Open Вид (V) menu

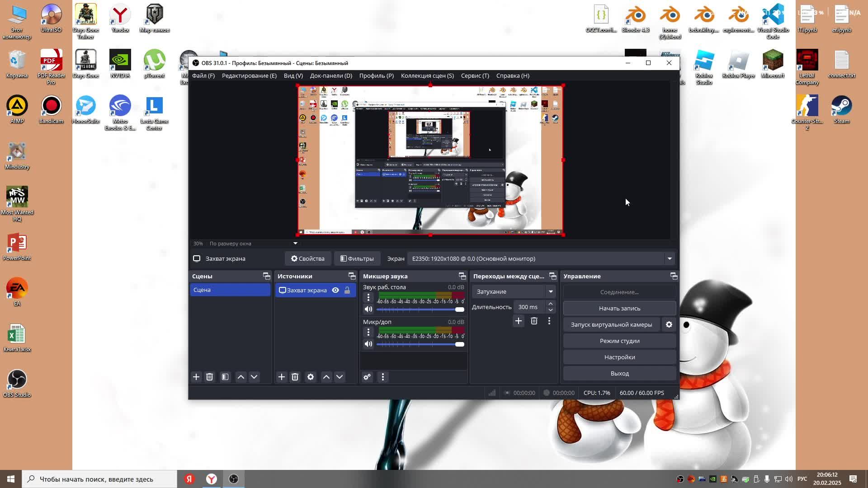click(293, 75)
